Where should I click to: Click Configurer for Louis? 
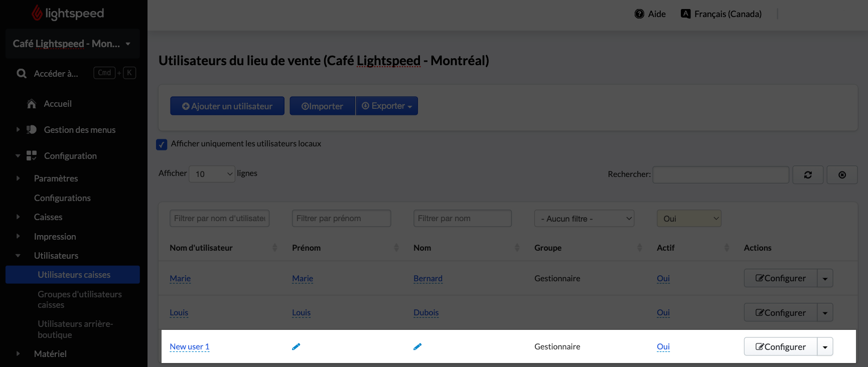coord(781,312)
